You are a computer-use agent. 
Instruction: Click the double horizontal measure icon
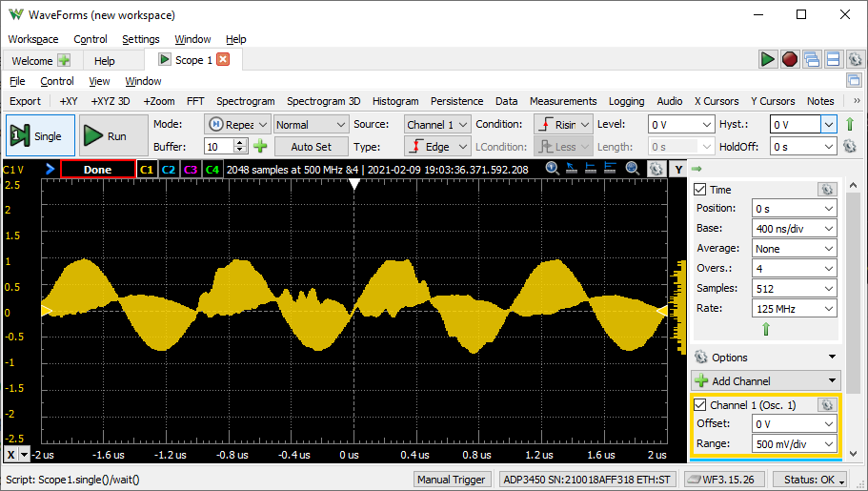[x=610, y=169]
